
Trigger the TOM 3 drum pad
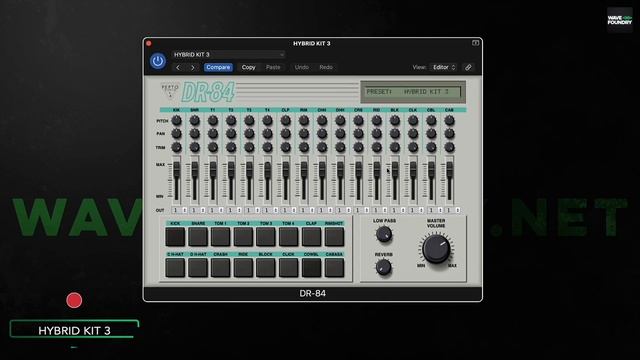[x=266, y=237]
